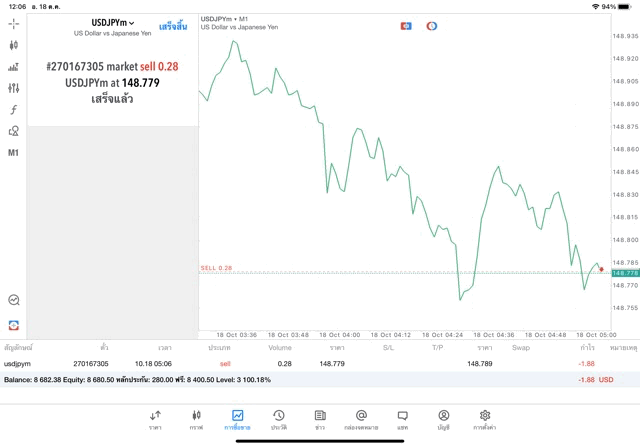
Task: Expand the USDJPYm symbol dropdown
Action: click(x=113, y=23)
